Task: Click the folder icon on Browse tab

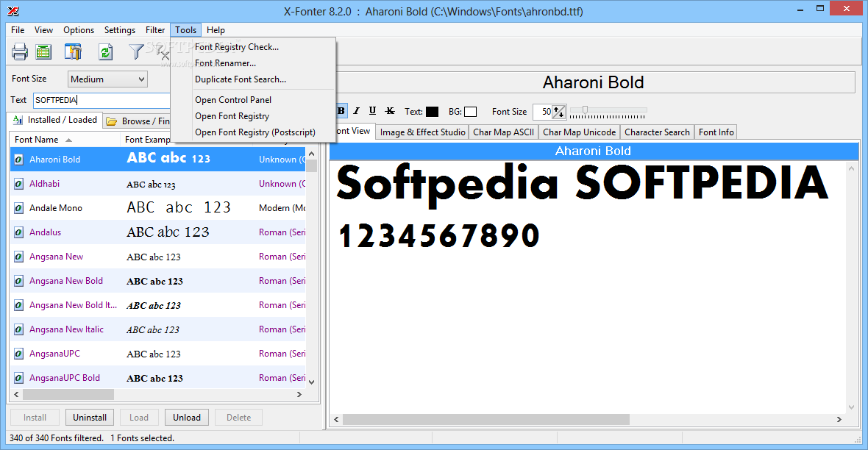Action: (x=112, y=121)
